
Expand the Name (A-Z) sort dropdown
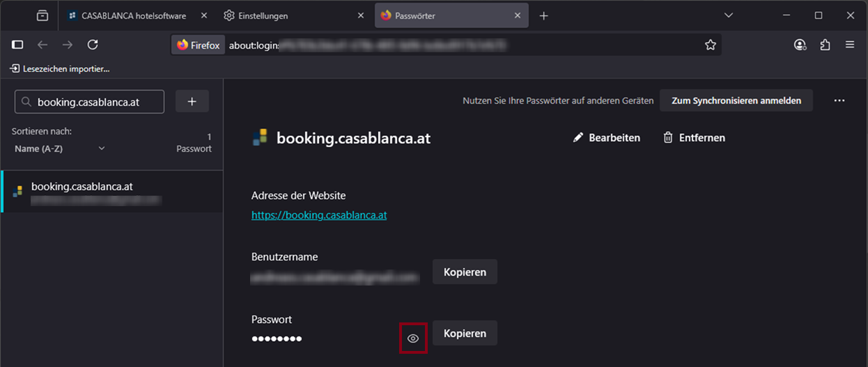[60, 148]
